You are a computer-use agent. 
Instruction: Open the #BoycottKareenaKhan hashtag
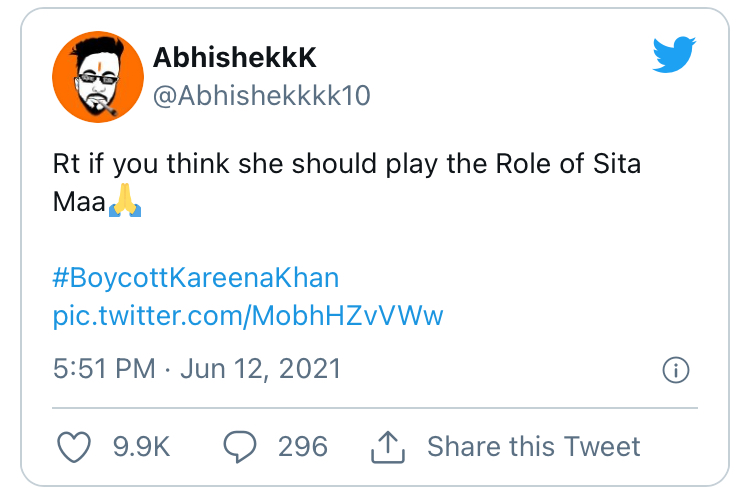tap(196, 278)
